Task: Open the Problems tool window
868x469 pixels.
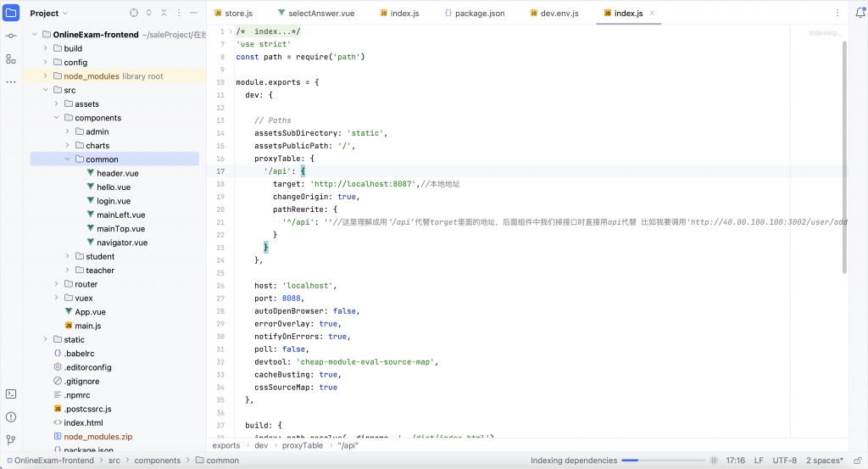Action: 11,417
